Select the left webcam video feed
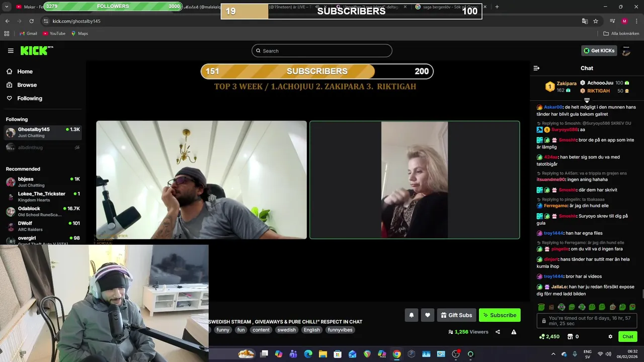The width and height of the screenshot is (644, 362). [x=201, y=180]
